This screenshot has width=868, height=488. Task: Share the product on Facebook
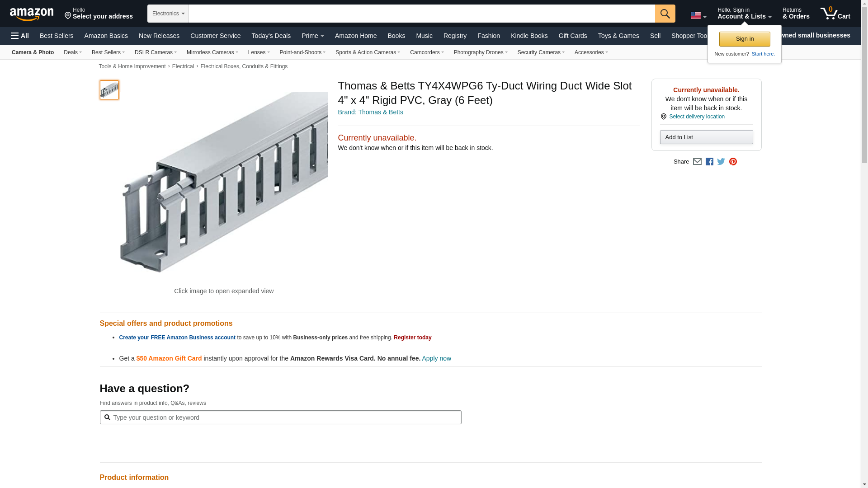[x=709, y=162]
